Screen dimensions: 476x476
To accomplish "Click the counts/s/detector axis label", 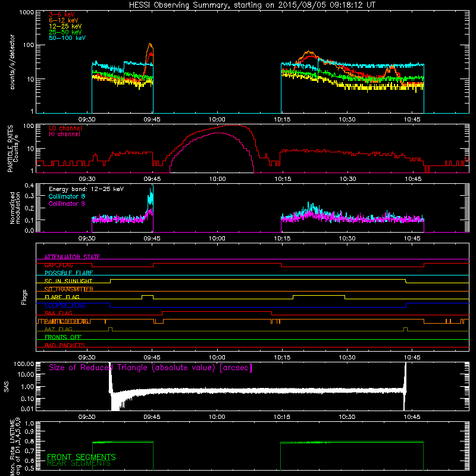I will pyautogui.click(x=12, y=62).
